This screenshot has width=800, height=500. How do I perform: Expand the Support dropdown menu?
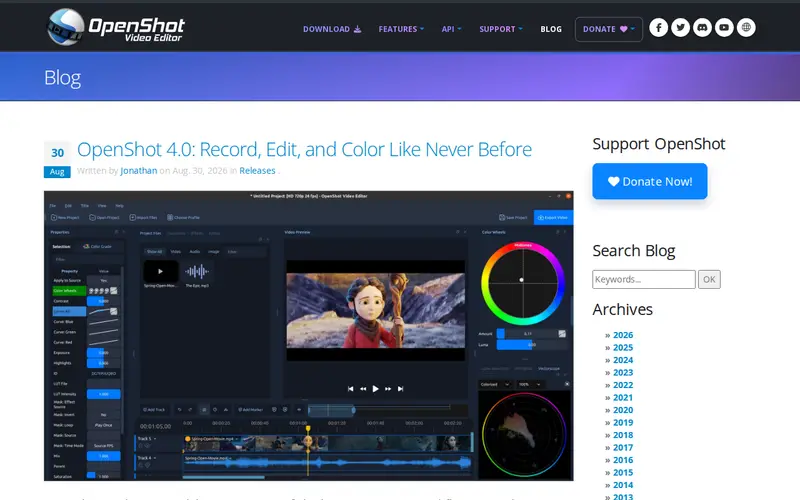501,29
